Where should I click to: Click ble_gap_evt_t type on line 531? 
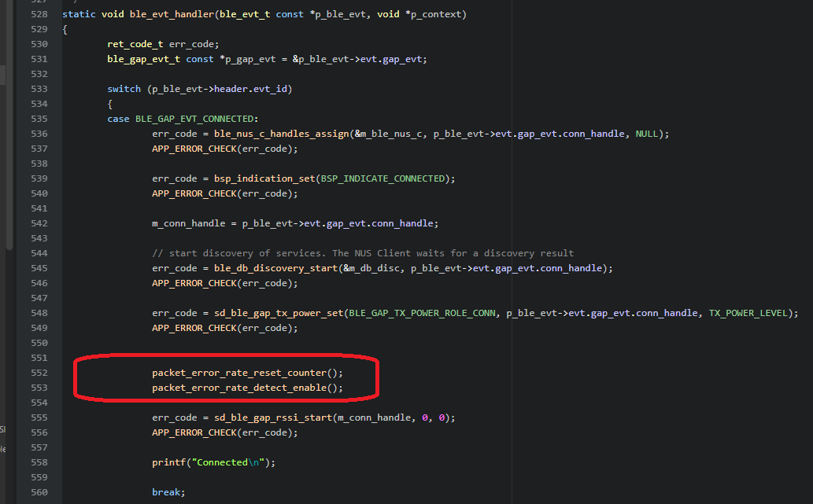pos(143,59)
